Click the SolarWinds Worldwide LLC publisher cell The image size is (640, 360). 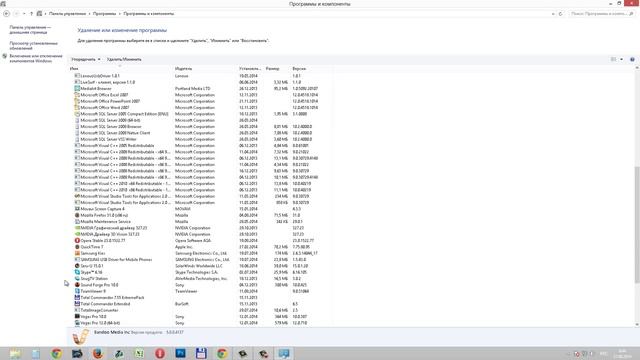(x=199, y=266)
